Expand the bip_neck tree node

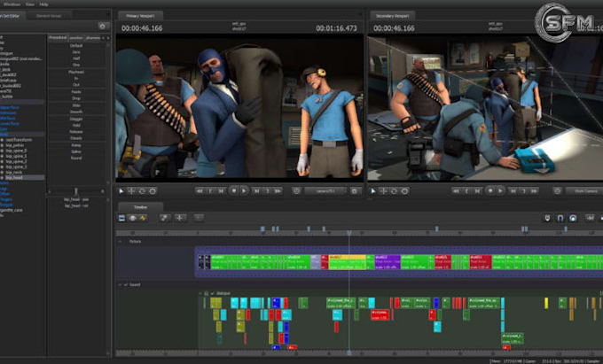click(x=3, y=173)
